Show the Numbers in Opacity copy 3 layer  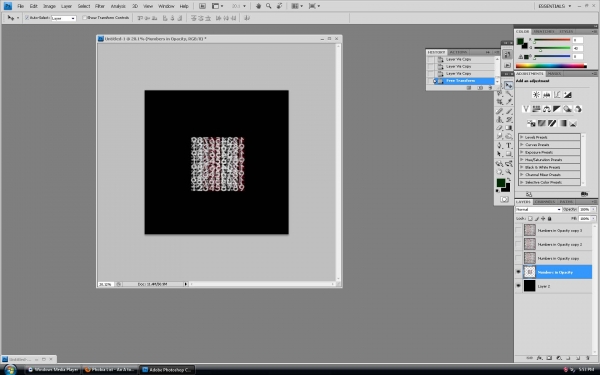518,230
